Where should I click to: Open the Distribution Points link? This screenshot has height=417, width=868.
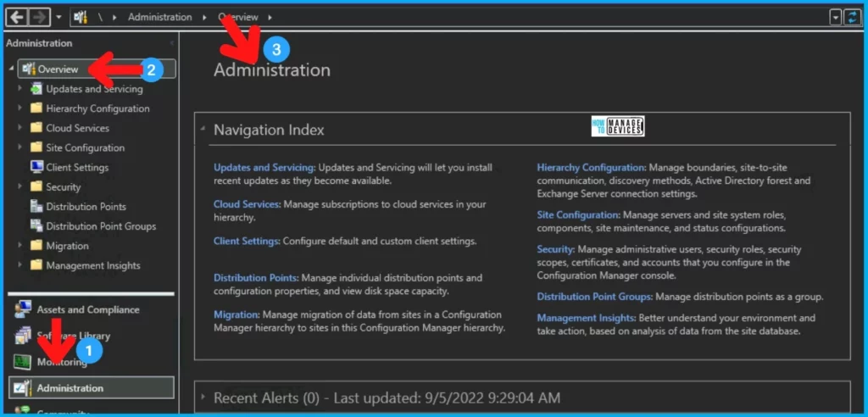point(256,277)
